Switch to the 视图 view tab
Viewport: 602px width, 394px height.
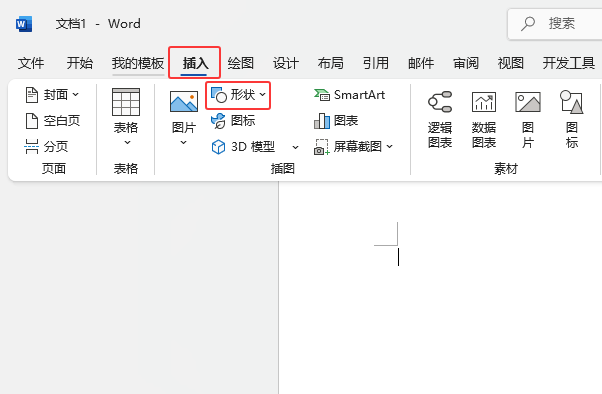[x=511, y=63]
